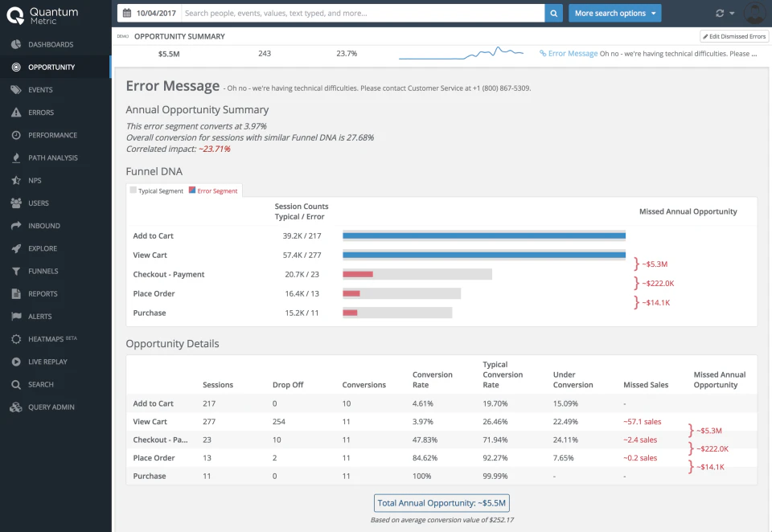The width and height of the screenshot is (772, 532).
Task: Expand the More search options dropdown
Action: [x=614, y=13]
